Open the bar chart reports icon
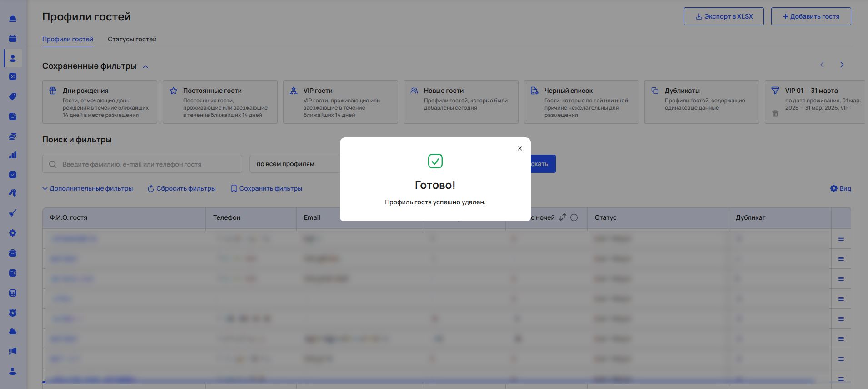 click(13, 155)
